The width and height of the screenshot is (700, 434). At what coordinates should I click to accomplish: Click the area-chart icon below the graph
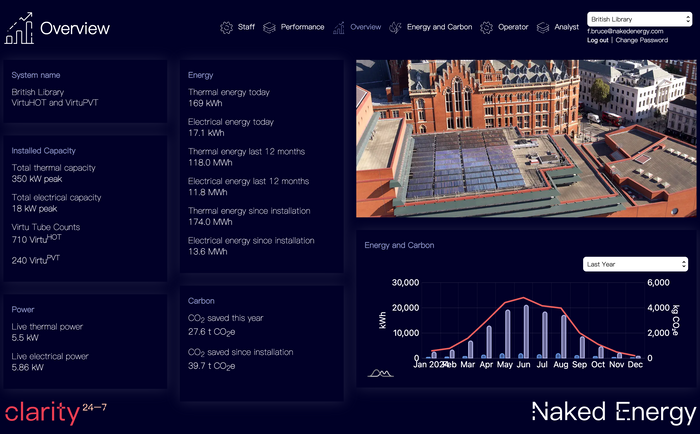click(x=380, y=373)
